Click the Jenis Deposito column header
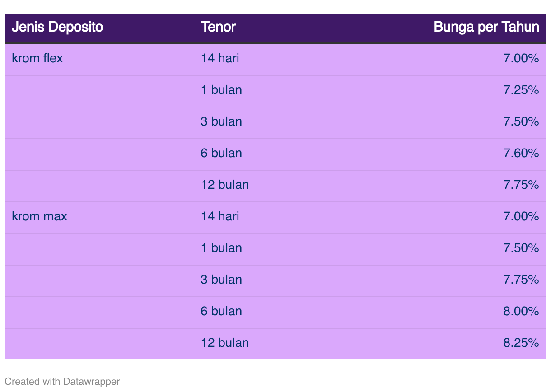 pos(57,27)
